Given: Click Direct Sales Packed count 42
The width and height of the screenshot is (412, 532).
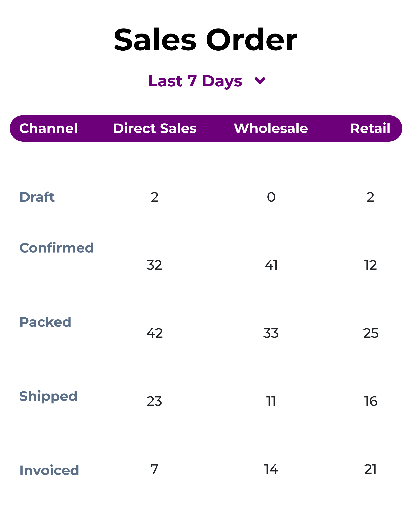Looking at the screenshot, I should pos(154,333).
